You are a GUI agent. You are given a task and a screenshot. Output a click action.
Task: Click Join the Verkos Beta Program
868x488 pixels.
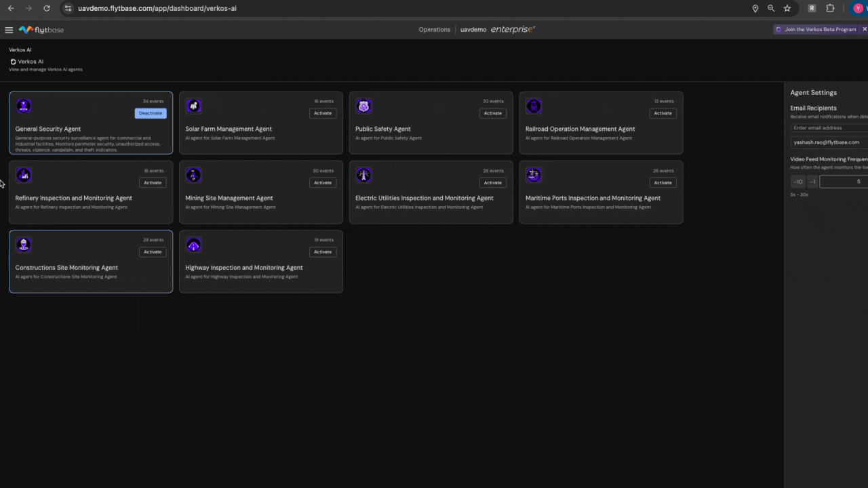pyautogui.click(x=816, y=29)
